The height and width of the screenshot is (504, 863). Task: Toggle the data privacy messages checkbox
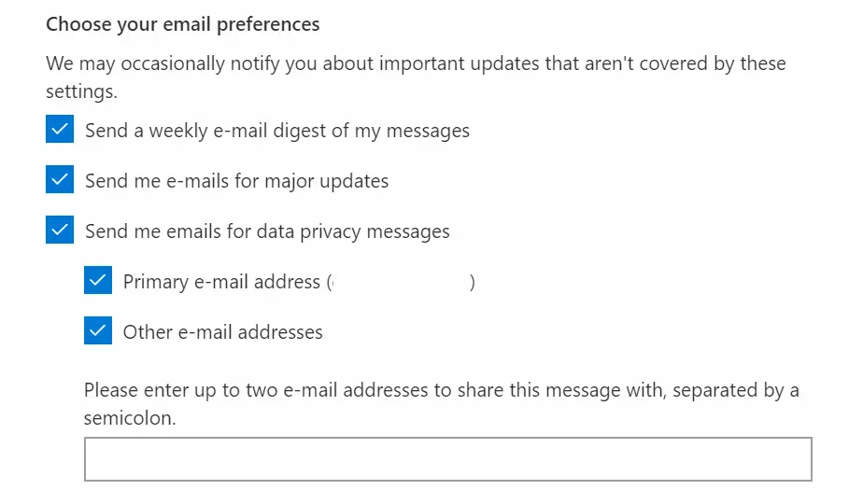[60, 231]
